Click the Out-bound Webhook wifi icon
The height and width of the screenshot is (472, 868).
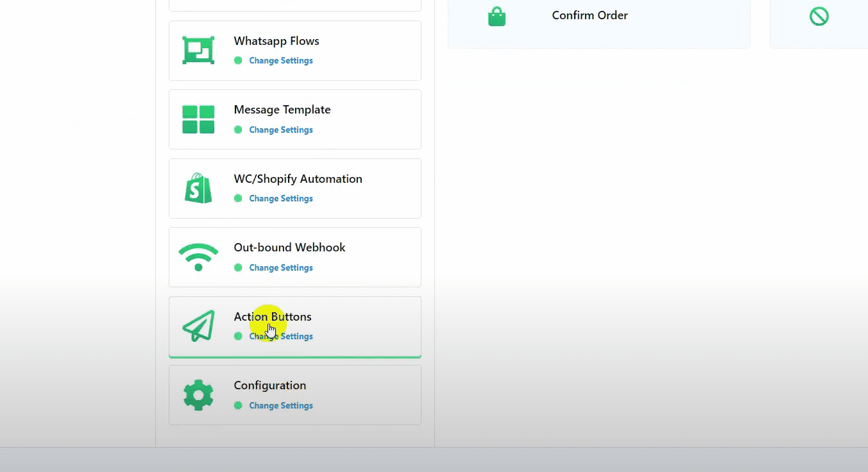198,257
